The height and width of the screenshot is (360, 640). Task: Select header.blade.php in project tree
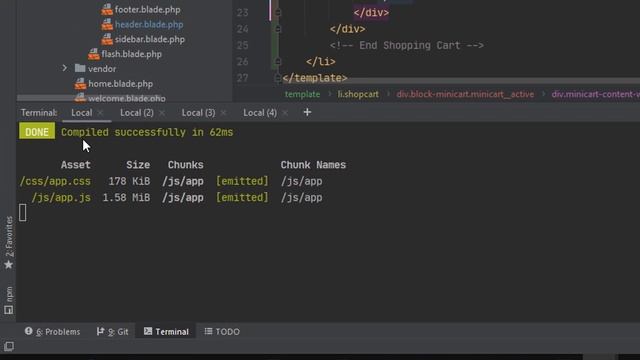149,24
